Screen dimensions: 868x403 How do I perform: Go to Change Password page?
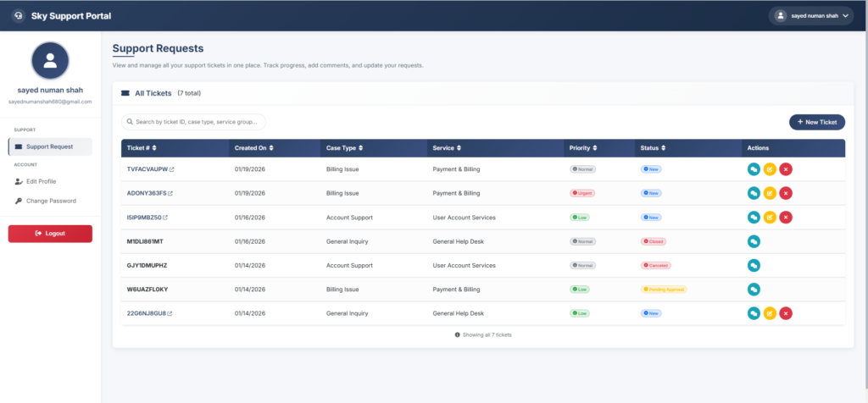tap(51, 201)
